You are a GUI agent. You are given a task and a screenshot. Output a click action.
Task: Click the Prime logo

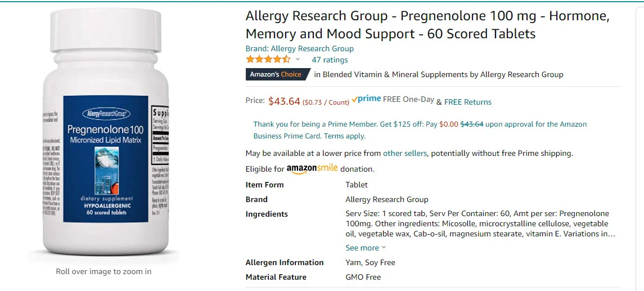[366, 99]
